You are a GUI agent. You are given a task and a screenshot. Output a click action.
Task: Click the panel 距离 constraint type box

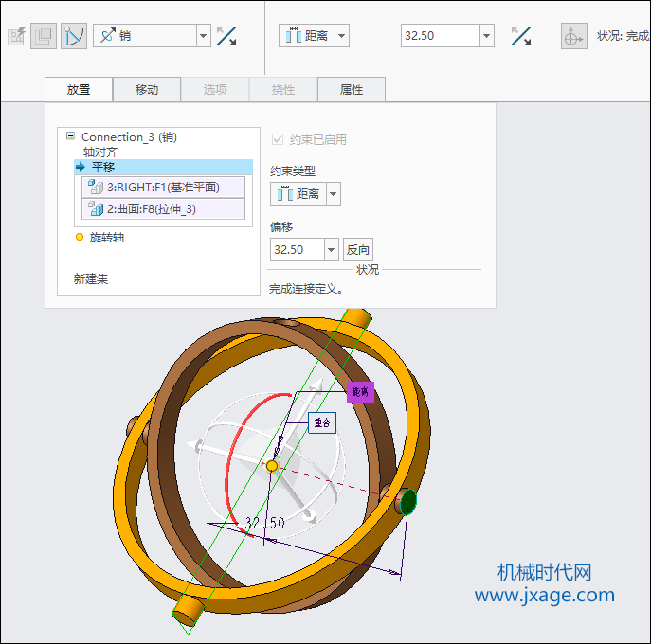coord(298,194)
